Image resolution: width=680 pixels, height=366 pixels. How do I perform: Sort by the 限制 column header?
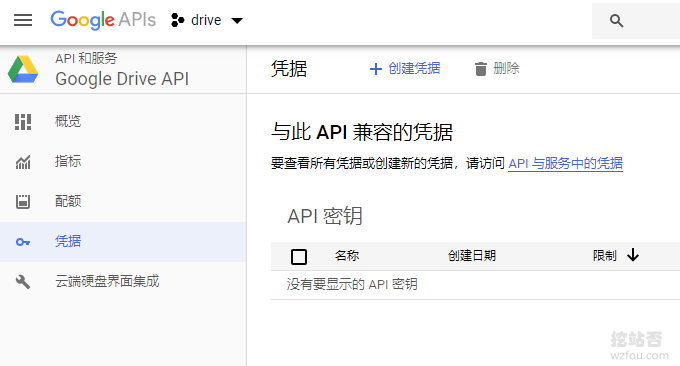(605, 256)
